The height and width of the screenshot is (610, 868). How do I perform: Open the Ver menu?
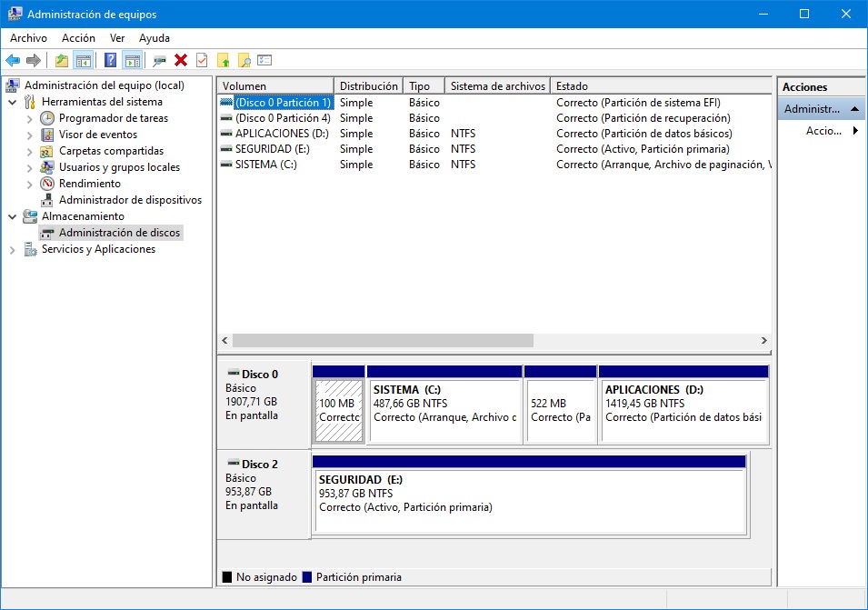pyautogui.click(x=117, y=38)
